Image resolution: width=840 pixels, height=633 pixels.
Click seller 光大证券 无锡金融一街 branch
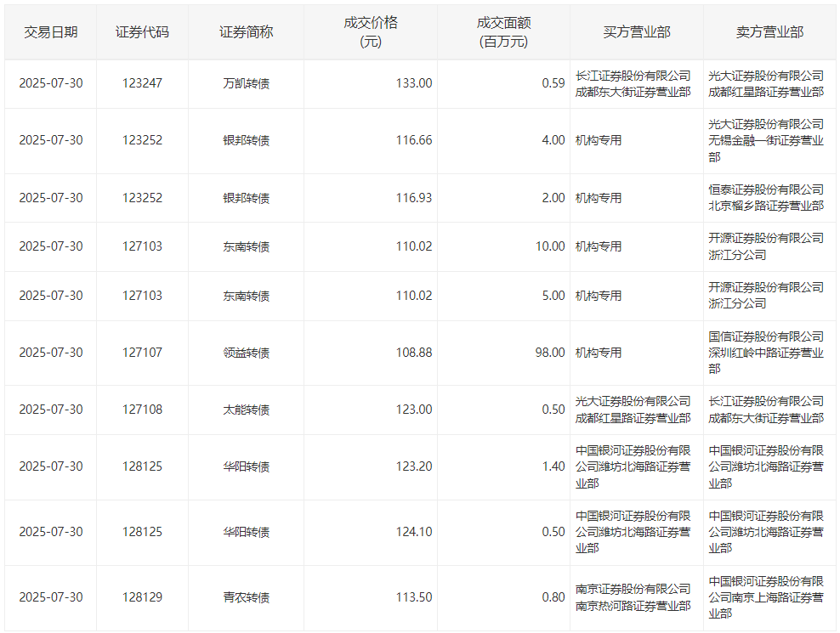click(x=766, y=141)
